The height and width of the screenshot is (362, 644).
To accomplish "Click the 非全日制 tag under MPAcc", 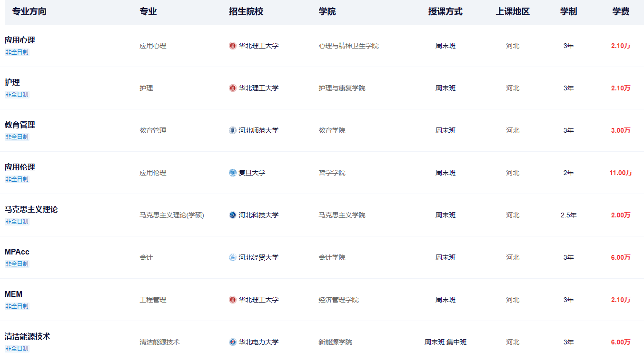I will pos(17,264).
